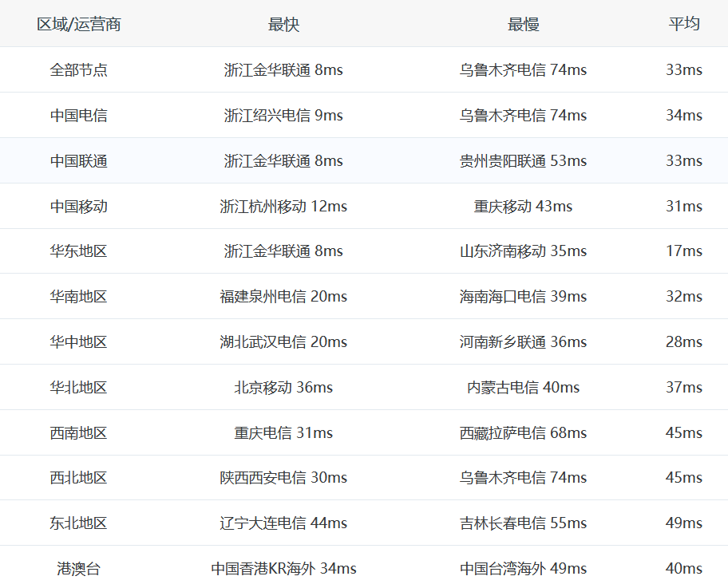Image resolution: width=728 pixels, height=588 pixels.
Task: Click the 平均 column header
Action: [684, 24]
